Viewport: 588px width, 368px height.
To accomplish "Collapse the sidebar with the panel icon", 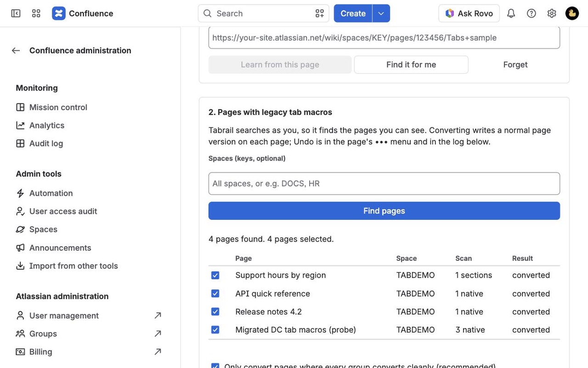I will tap(16, 13).
